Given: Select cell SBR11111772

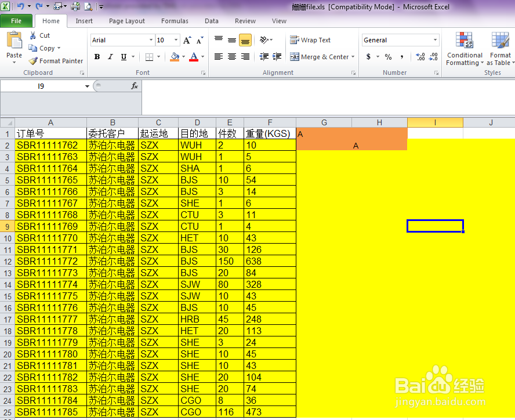Looking at the screenshot, I should (51, 261).
